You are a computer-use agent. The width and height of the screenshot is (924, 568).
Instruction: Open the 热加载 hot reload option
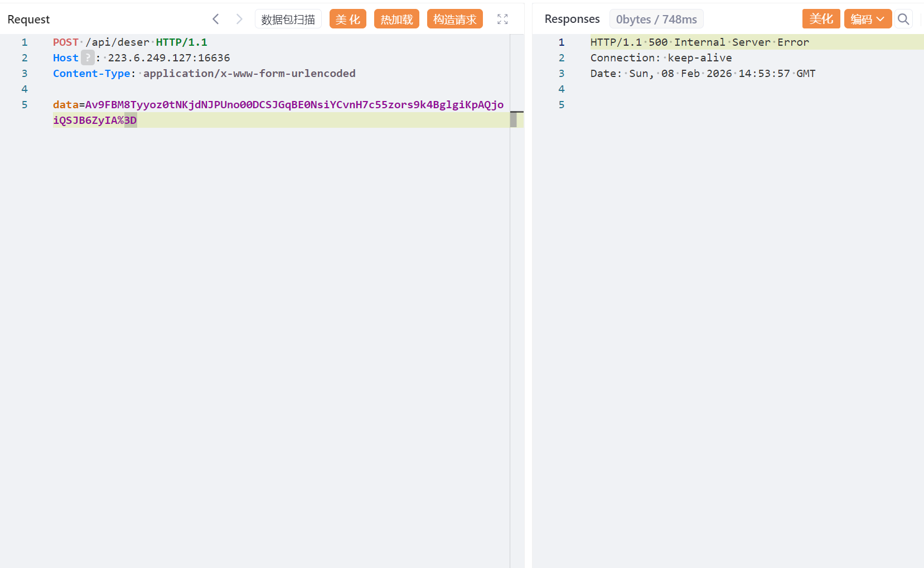click(396, 19)
